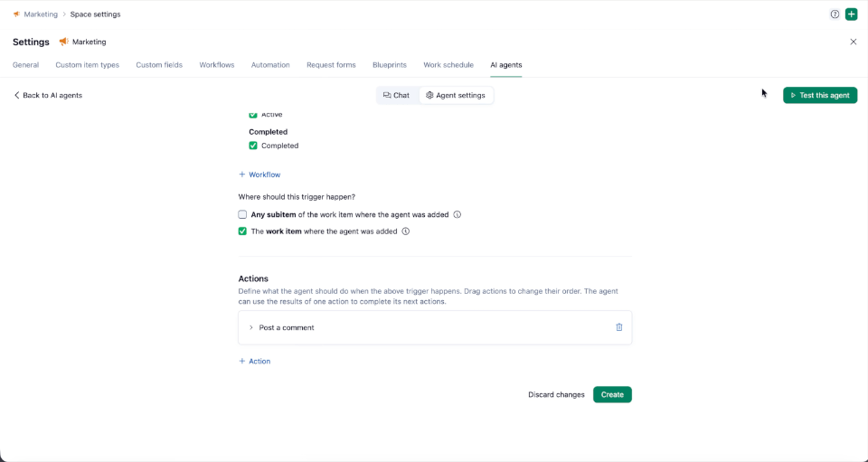The width and height of the screenshot is (868, 462).
Task: Click the Marketing megaphone icon in breadcrumb
Action: coord(16,14)
